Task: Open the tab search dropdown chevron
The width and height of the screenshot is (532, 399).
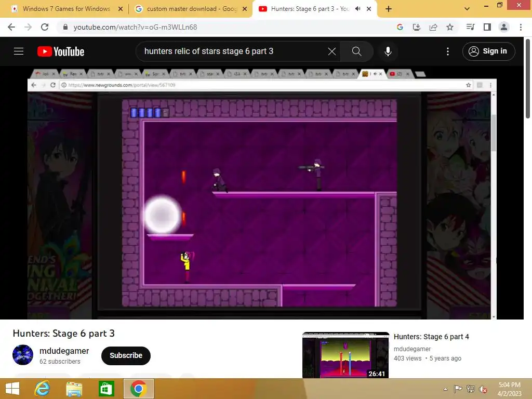Action: tap(467, 9)
